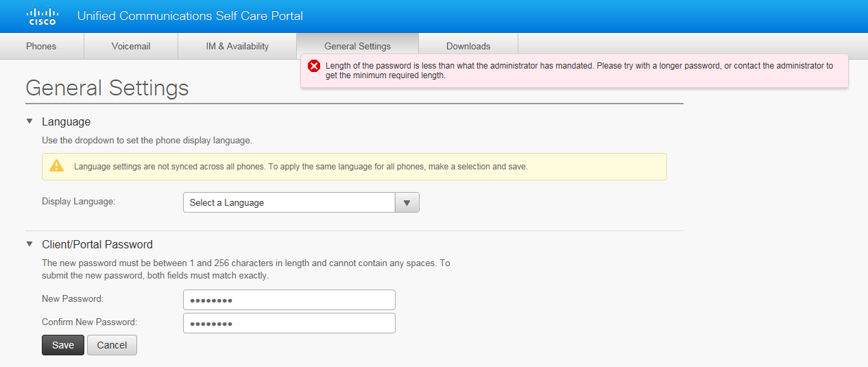Focus the New Password field
This screenshot has width=868, height=367.
289,300
